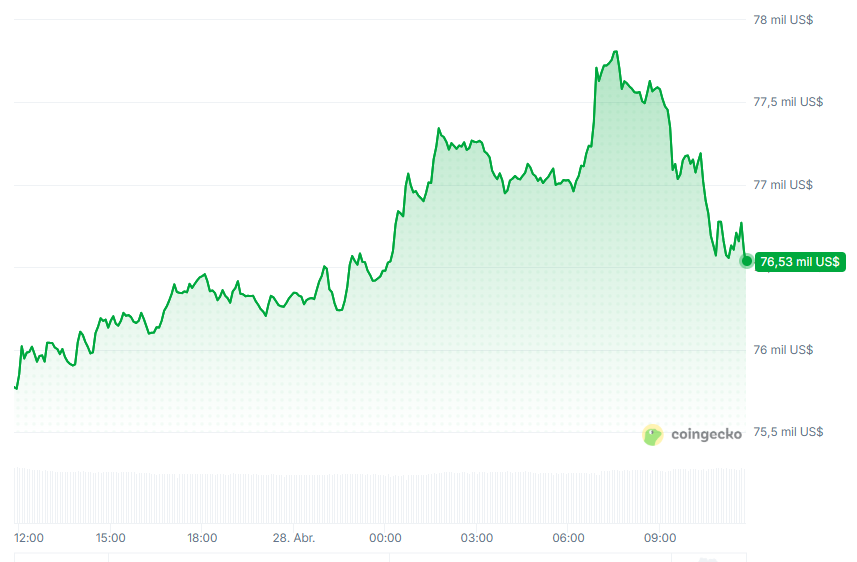857x562 pixels.
Task: Click the 28. Abr. date label
Action: click(293, 538)
